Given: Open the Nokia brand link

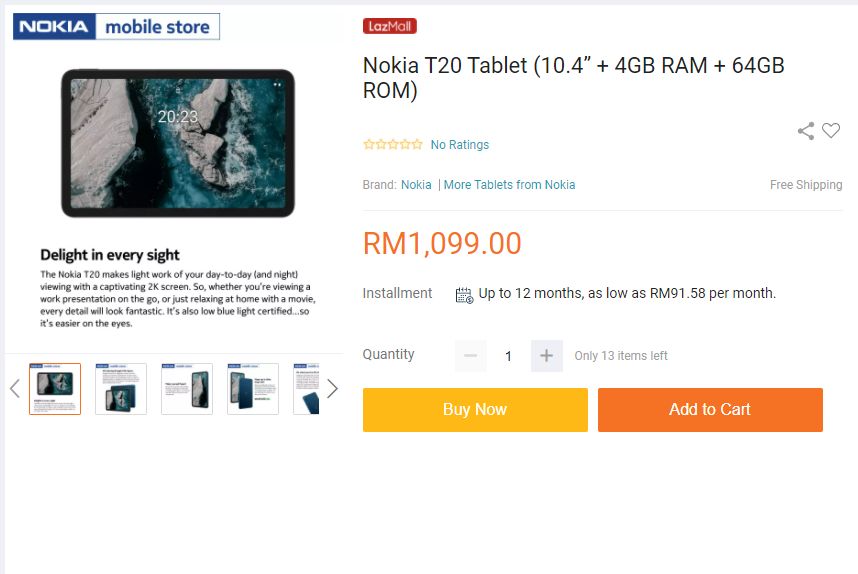Looking at the screenshot, I should point(416,185).
